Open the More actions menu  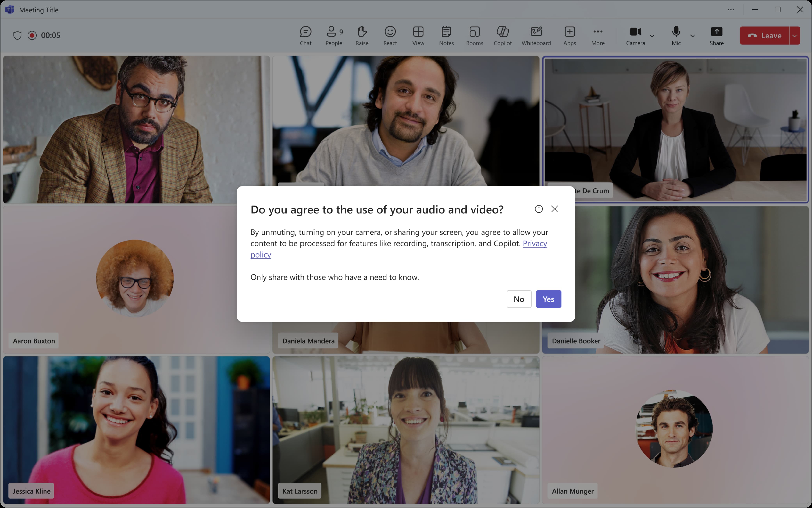click(x=598, y=36)
